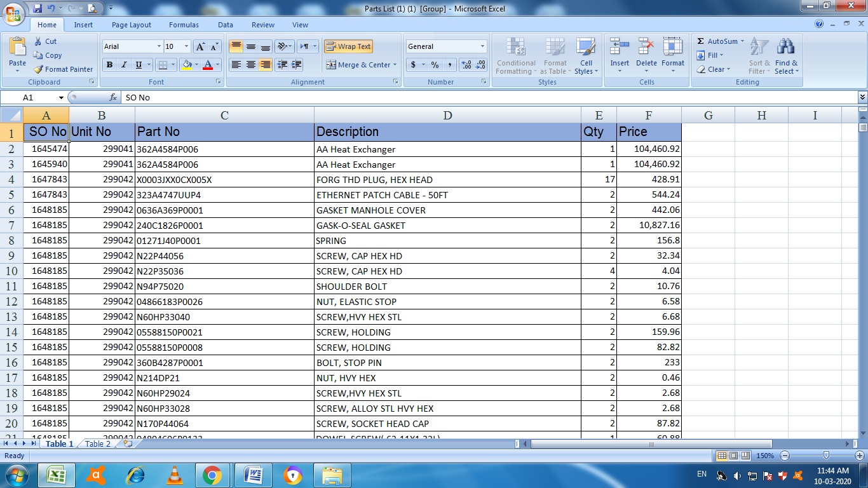Switch to the Formulas ribbon tab
This screenshot has width=868, height=488.
[x=183, y=25]
